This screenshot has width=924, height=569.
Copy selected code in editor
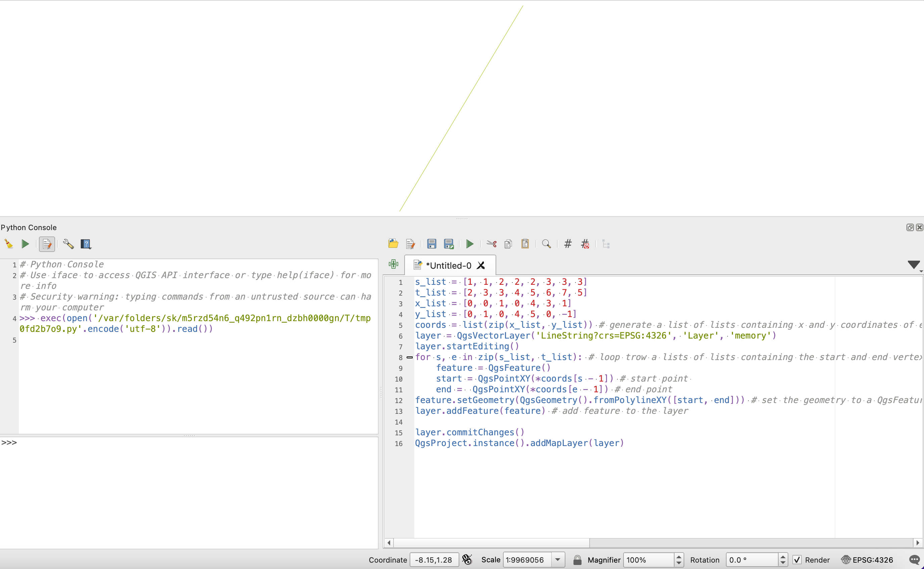pyautogui.click(x=508, y=244)
